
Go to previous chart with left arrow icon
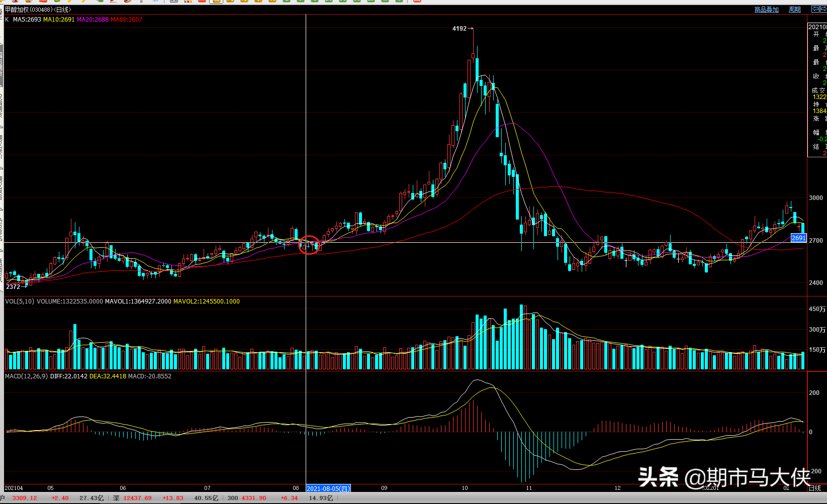pyautogui.click(x=815, y=10)
